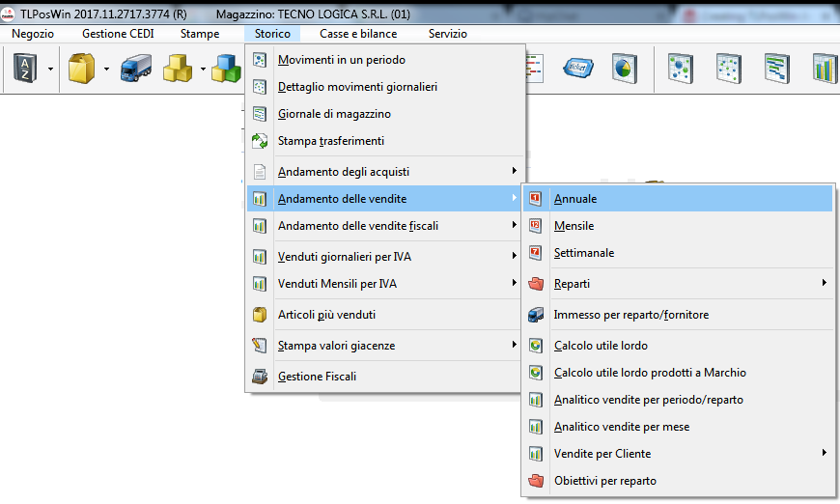The image size is (840, 504).
Task: Click the yellow package box toolbar icon
Action: click(80, 69)
